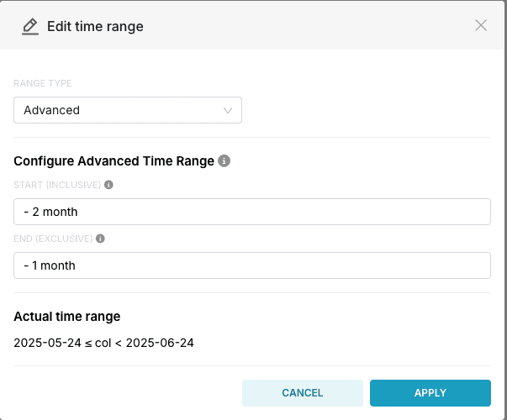Select the "col" text in actual range
Screen dimensions: 507x420
103,343
